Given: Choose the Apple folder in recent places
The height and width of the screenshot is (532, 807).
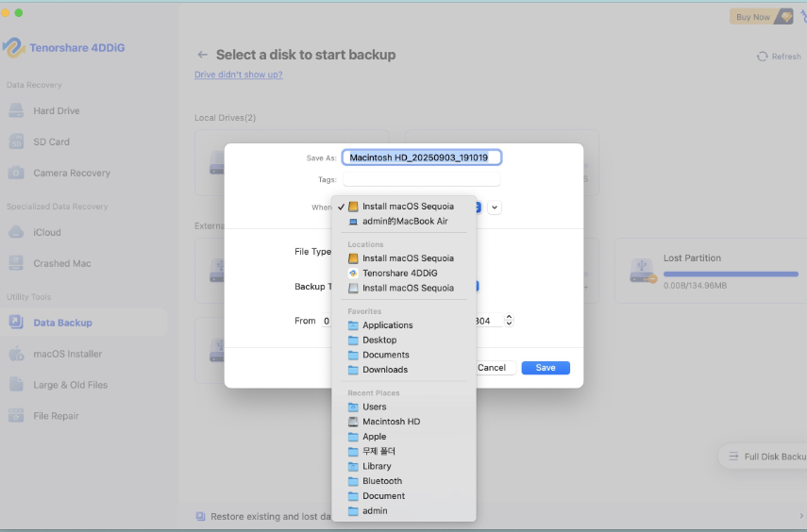Looking at the screenshot, I should click(x=404, y=437).
